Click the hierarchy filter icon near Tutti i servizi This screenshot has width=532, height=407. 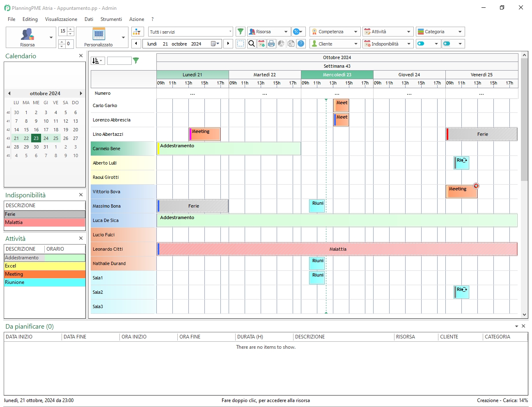click(137, 31)
